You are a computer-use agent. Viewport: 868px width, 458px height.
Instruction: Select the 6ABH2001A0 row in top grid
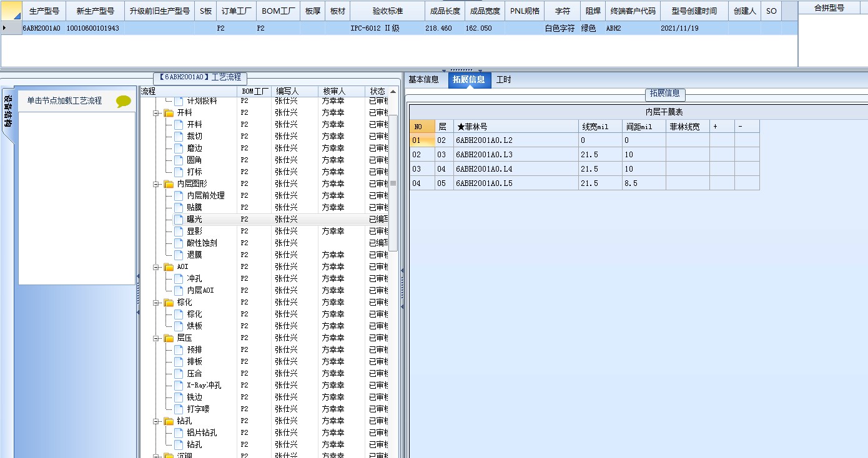tap(400, 28)
